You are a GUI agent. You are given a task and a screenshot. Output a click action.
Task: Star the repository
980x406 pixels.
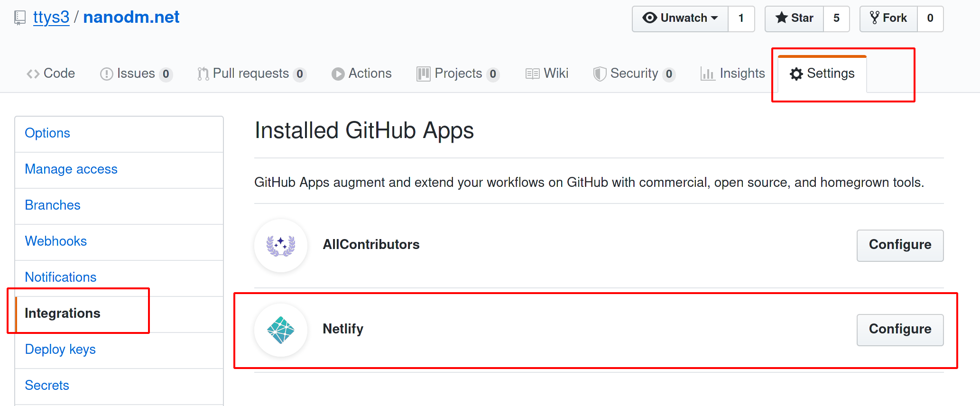(795, 18)
